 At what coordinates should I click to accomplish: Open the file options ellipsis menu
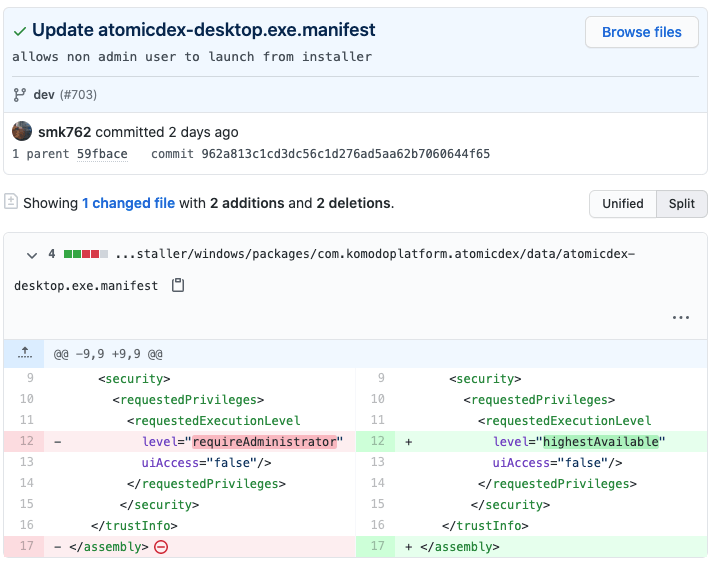681,318
